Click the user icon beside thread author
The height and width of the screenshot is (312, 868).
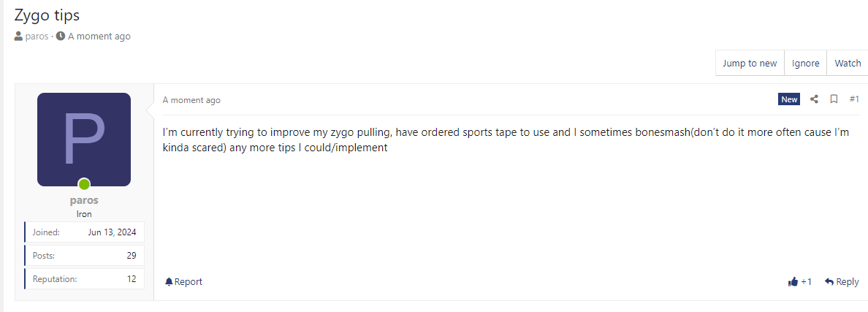pyautogui.click(x=18, y=36)
